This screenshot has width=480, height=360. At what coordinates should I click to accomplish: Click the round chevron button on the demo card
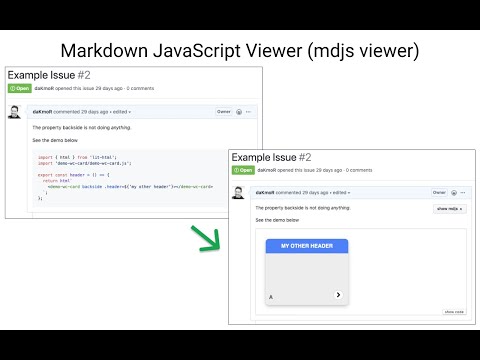[338, 295]
